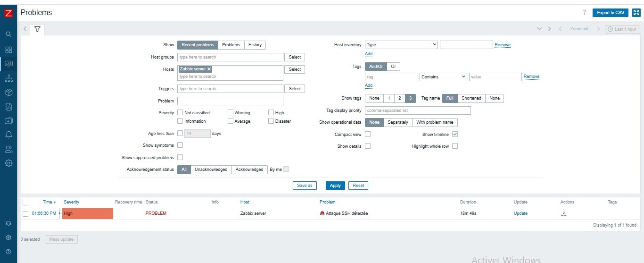Screen dimensions: 644x263
Task: Open the Alerts bell icon
Action: pyautogui.click(x=8, y=135)
